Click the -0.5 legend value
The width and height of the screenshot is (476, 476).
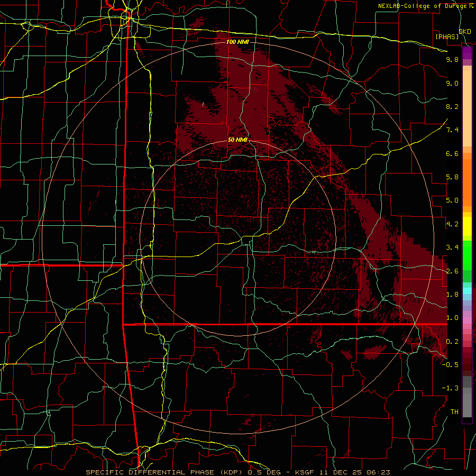[450, 365]
